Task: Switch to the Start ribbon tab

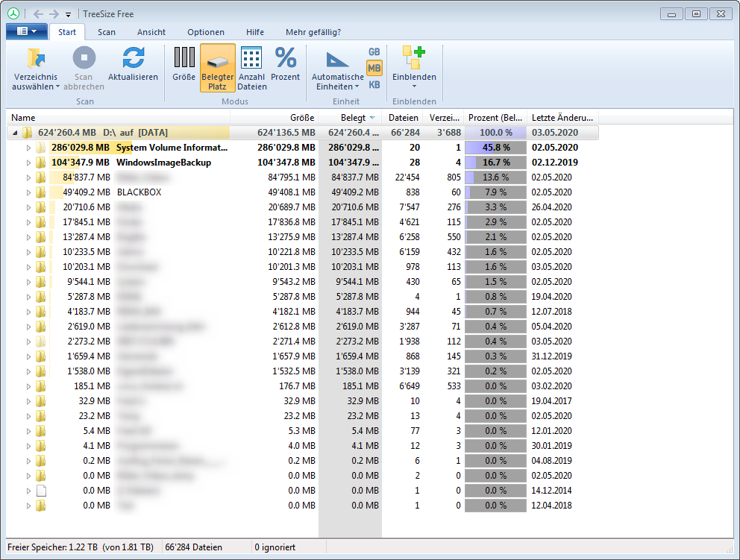Action: pos(67,32)
